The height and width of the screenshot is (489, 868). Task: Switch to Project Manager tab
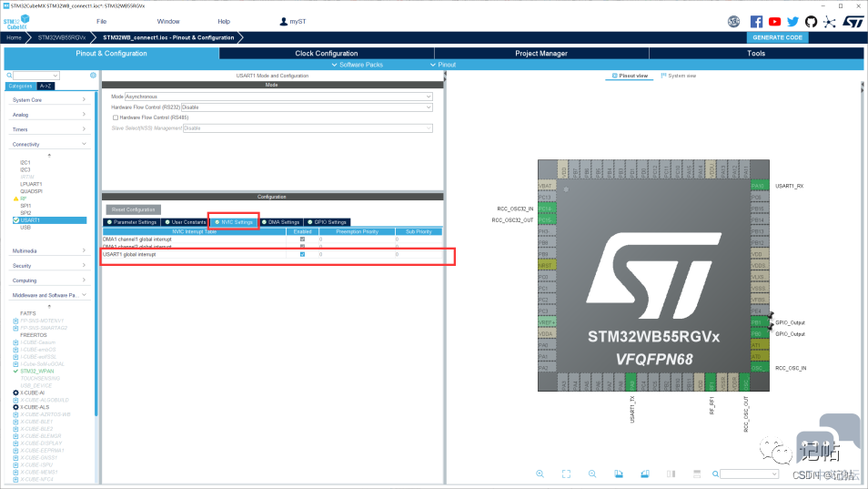(x=541, y=53)
